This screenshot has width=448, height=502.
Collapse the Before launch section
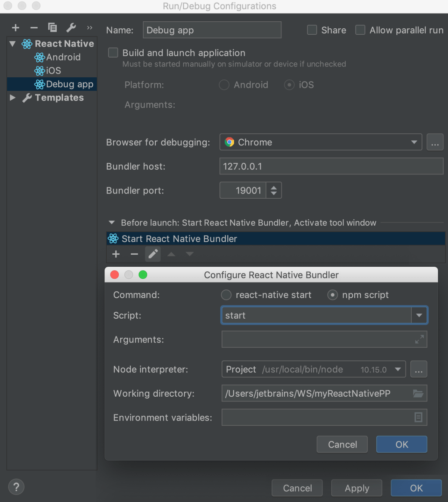click(112, 223)
